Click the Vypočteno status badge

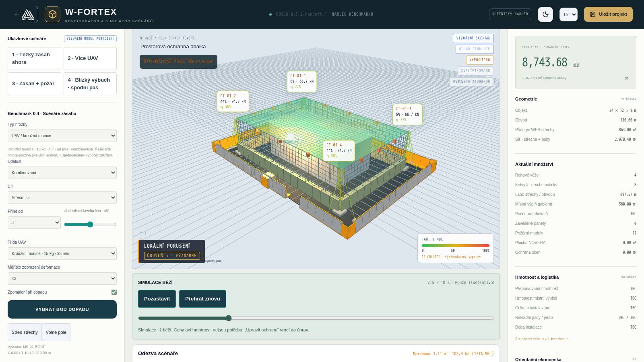click(x=480, y=60)
